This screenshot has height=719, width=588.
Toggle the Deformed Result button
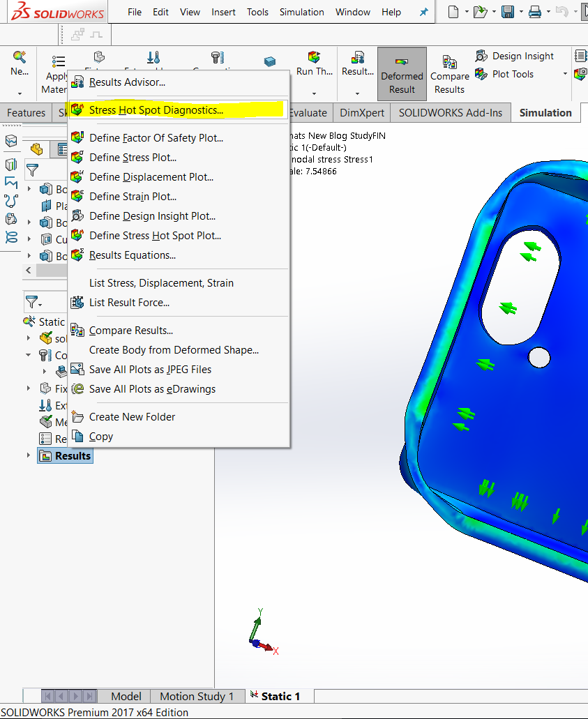pyautogui.click(x=402, y=74)
